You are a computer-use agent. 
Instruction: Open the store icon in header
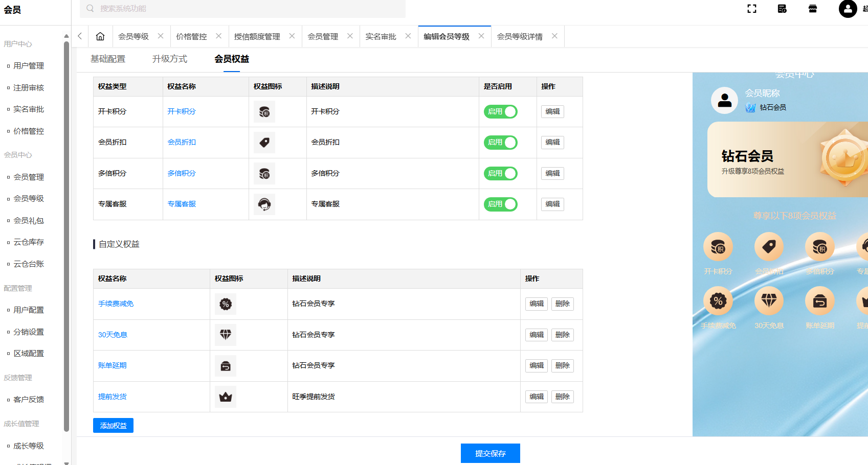tap(813, 9)
